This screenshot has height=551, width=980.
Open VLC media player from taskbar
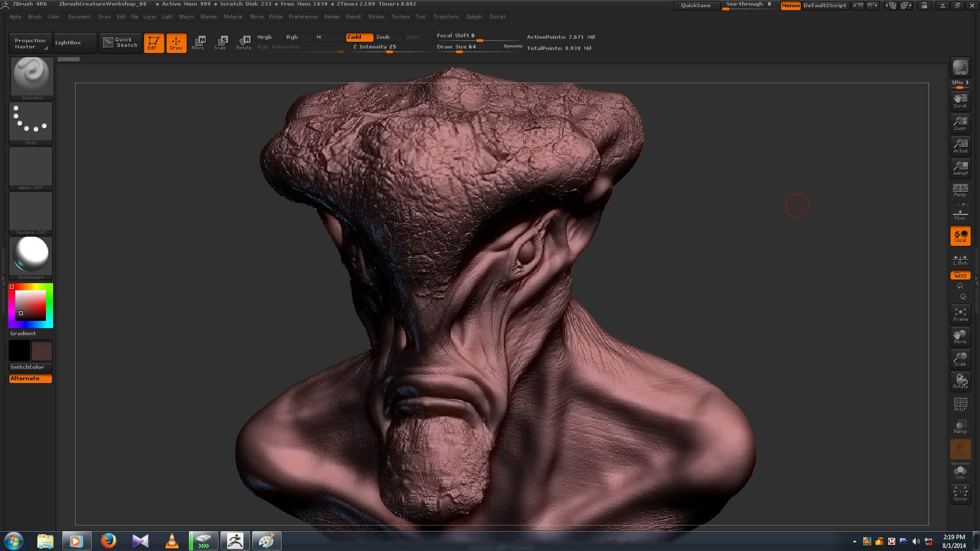click(172, 541)
